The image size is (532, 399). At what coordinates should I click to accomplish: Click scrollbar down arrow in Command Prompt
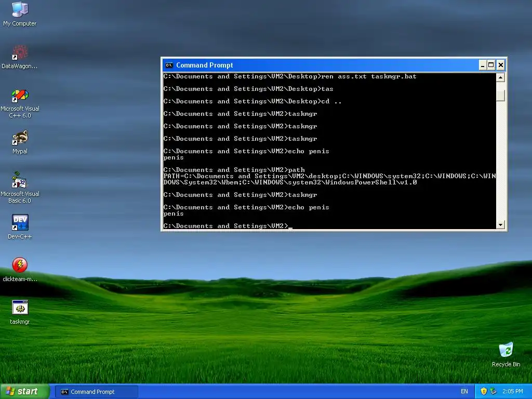[500, 224]
